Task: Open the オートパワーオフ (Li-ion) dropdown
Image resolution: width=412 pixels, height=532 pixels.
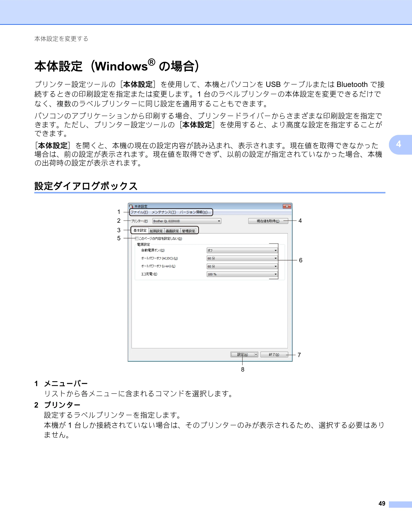Action: (x=242, y=266)
